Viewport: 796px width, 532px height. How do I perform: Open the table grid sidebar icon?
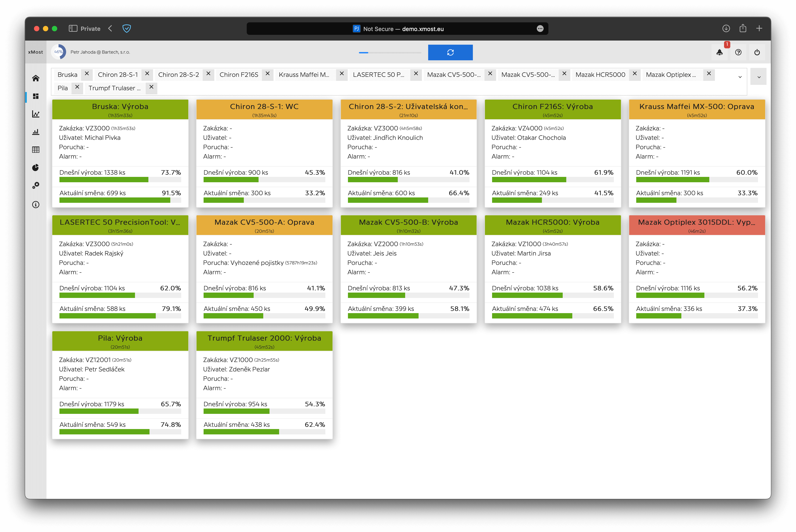[x=36, y=150]
